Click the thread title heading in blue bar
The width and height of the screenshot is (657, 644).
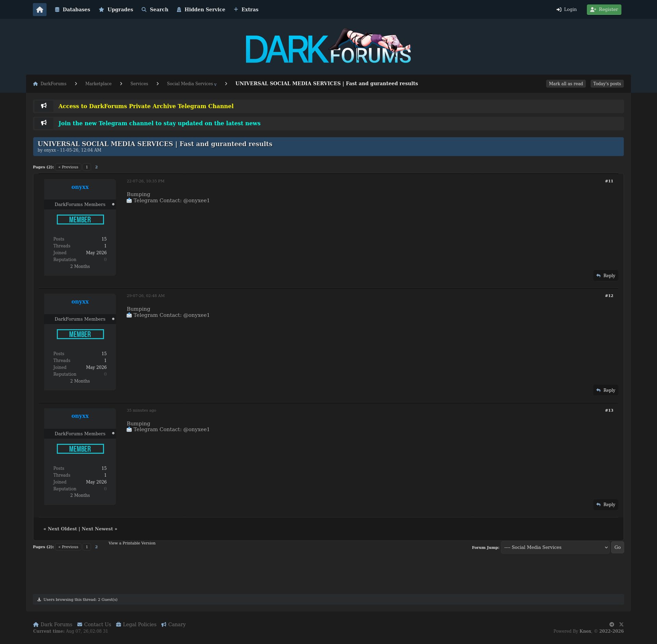[155, 144]
